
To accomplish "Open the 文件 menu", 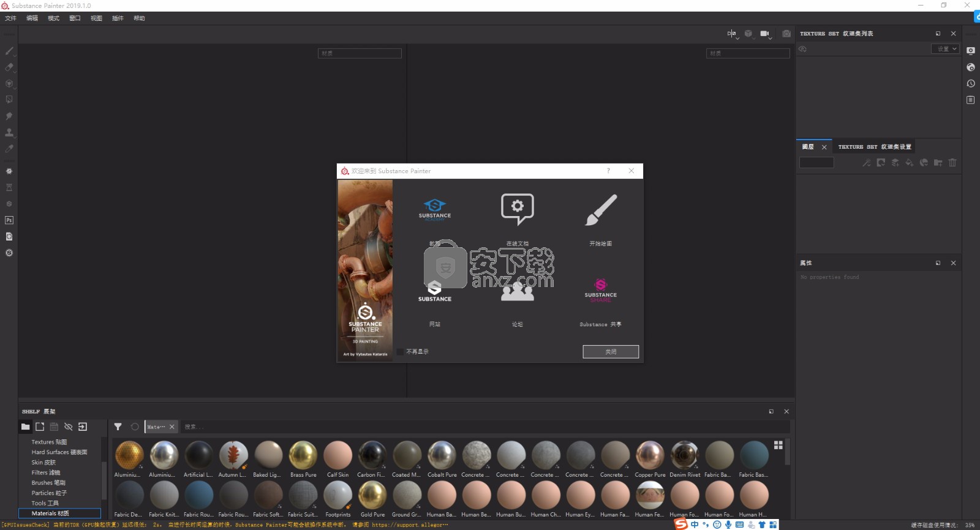I will coord(10,18).
